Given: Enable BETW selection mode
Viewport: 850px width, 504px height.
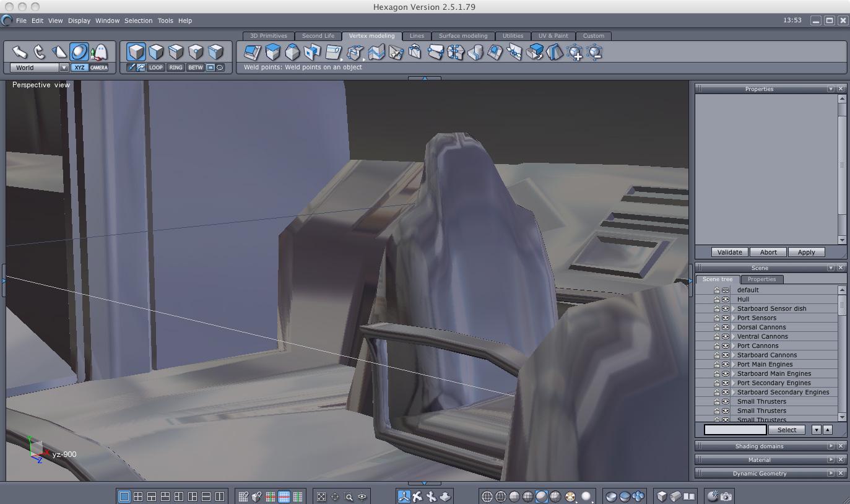Looking at the screenshot, I should [x=196, y=67].
